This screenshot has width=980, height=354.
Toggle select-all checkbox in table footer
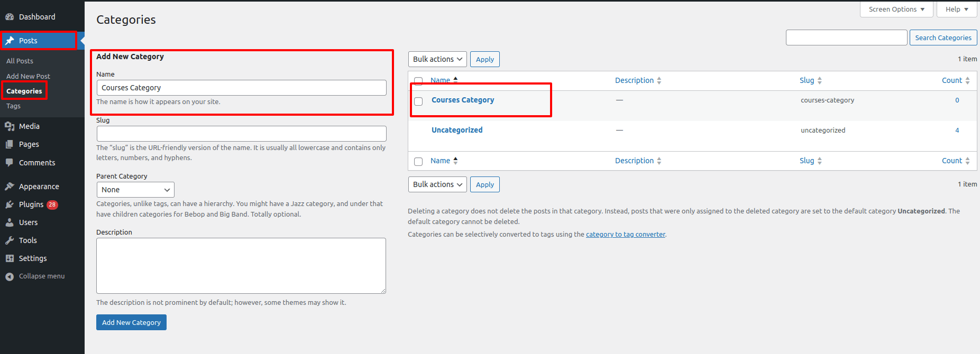click(x=418, y=161)
